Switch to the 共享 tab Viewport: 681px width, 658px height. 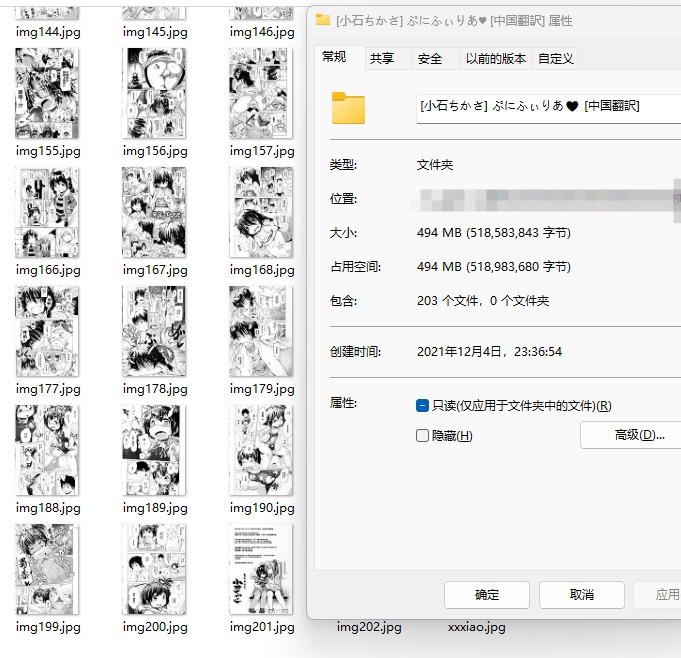coord(382,59)
